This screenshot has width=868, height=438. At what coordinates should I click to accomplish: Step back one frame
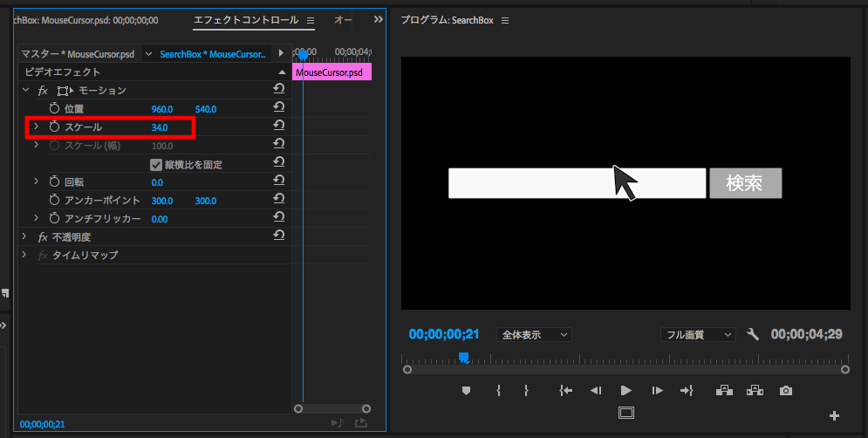click(596, 391)
